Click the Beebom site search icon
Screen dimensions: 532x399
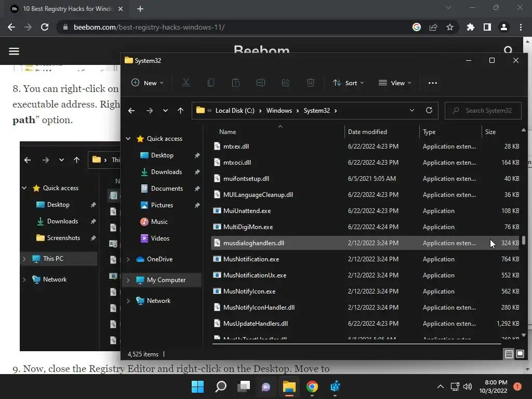click(508, 50)
